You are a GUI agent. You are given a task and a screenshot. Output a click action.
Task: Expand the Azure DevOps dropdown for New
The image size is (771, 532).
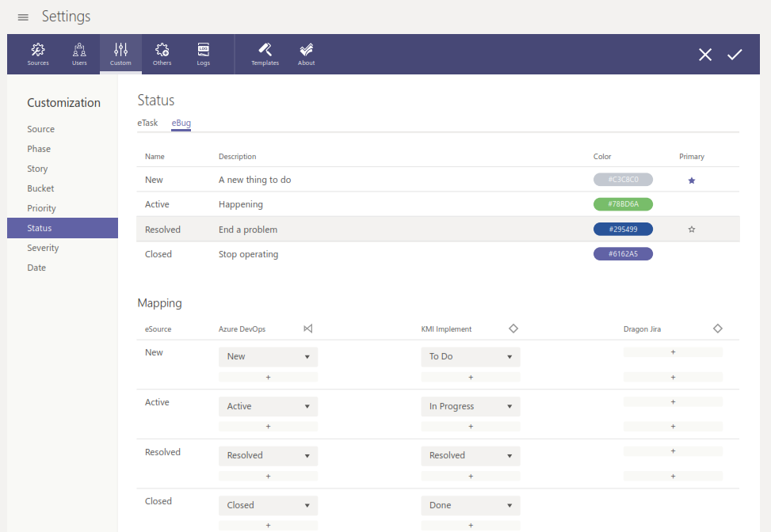[268, 357]
